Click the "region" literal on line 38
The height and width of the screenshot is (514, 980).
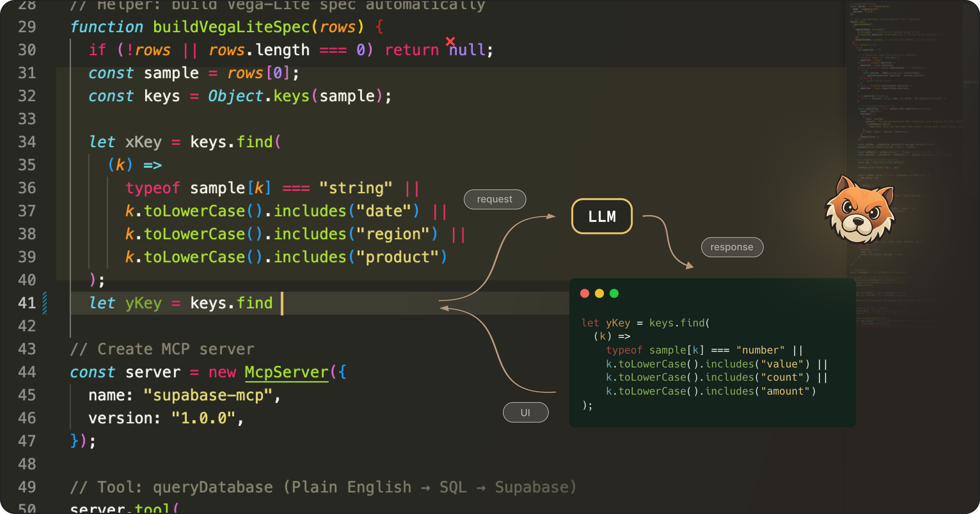(x=393, y=234)
